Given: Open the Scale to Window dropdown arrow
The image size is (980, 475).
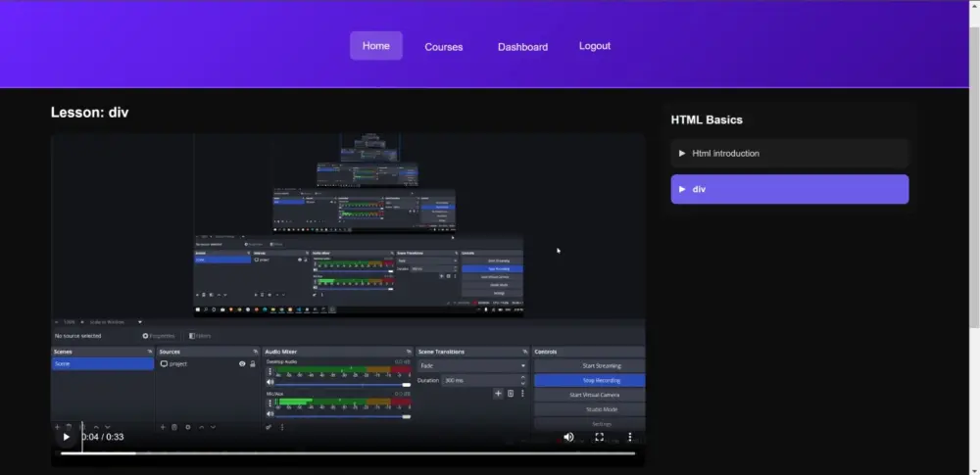Looking at the screenshot, I should coord(139,322).
